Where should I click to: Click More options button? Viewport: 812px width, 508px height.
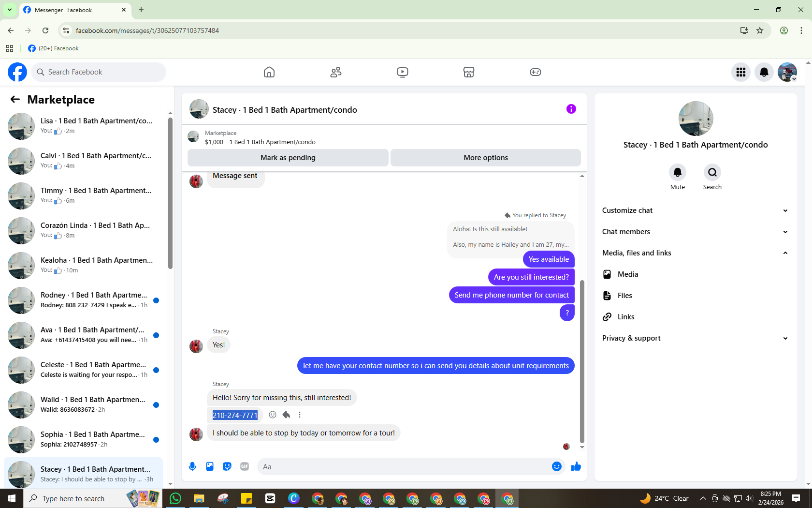[x=486, y=158]
